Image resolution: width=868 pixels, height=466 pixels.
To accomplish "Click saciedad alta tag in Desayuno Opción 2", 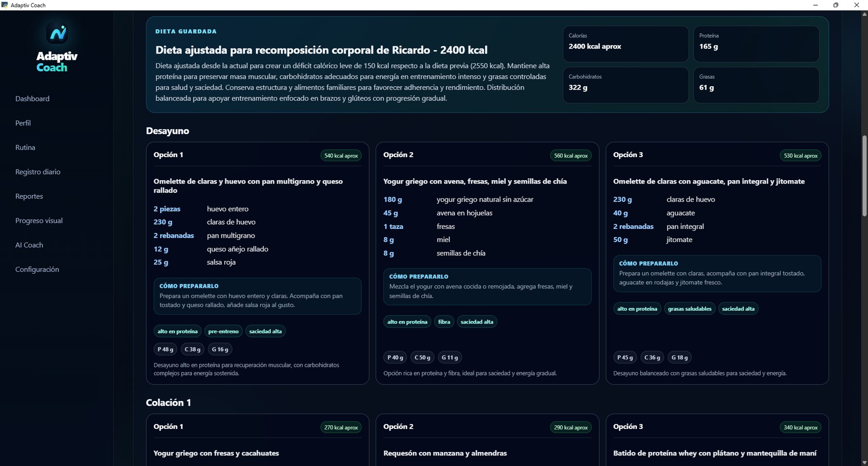I will [477, 322].
